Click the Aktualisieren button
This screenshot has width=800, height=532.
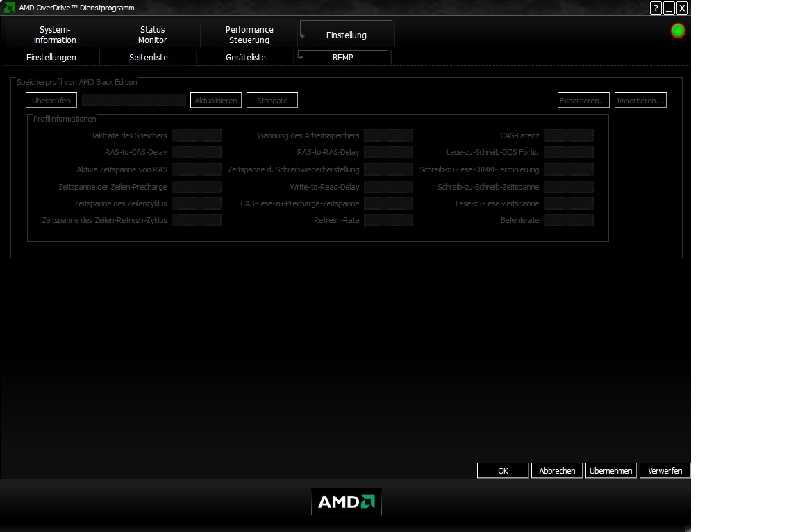point(216,101)
